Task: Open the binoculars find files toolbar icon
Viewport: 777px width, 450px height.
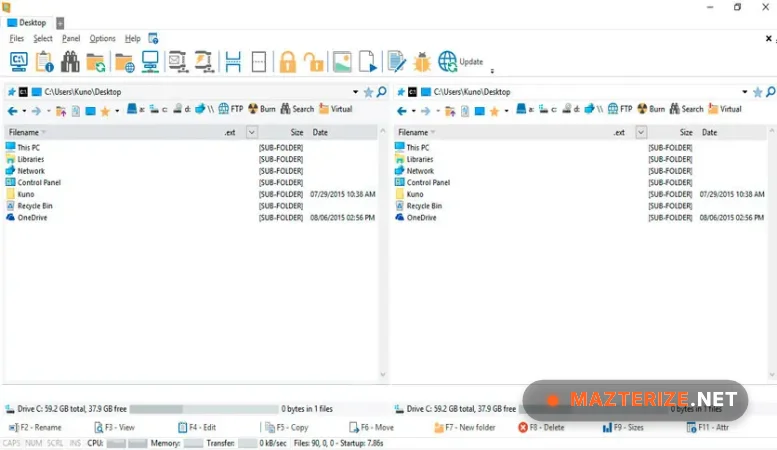Action: (70, 62)
